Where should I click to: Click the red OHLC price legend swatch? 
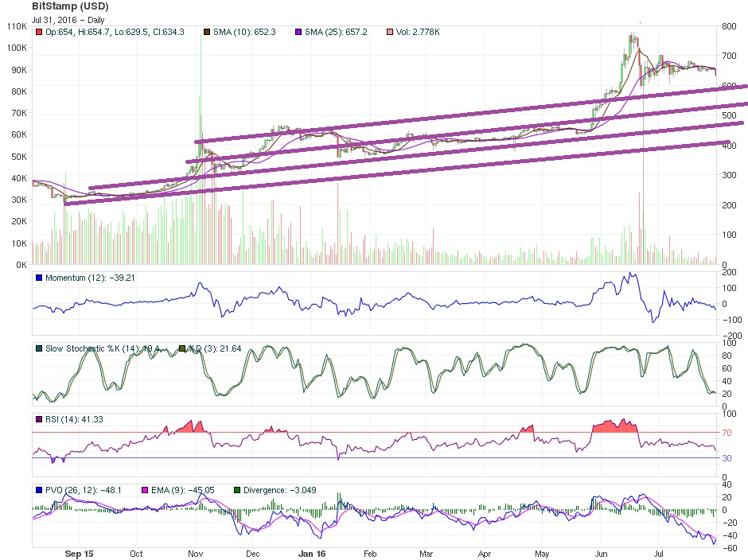point(38,32)
